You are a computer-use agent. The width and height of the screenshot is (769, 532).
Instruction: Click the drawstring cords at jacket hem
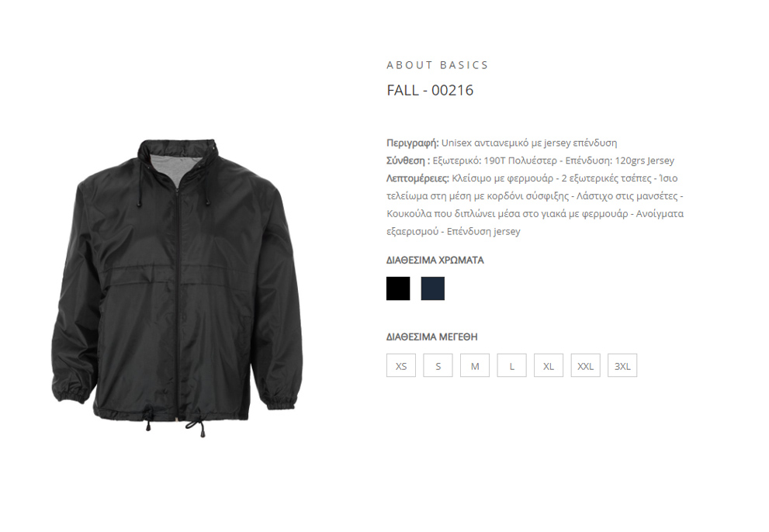pos(175,426)
